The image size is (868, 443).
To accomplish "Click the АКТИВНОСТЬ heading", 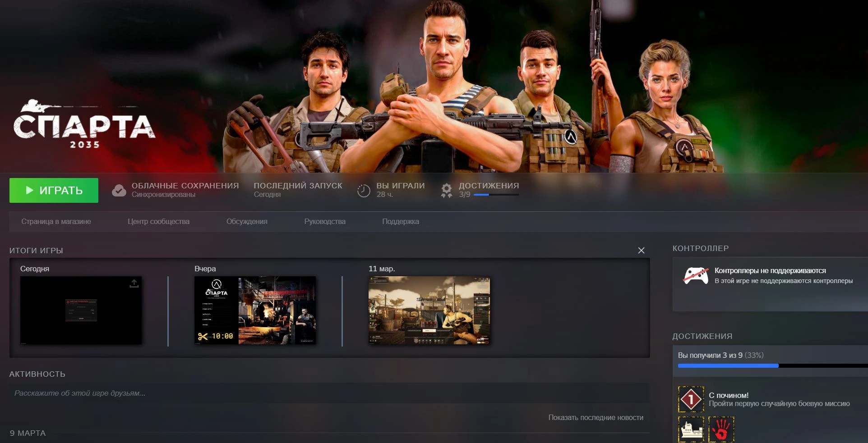I will [x=37, y=374].
